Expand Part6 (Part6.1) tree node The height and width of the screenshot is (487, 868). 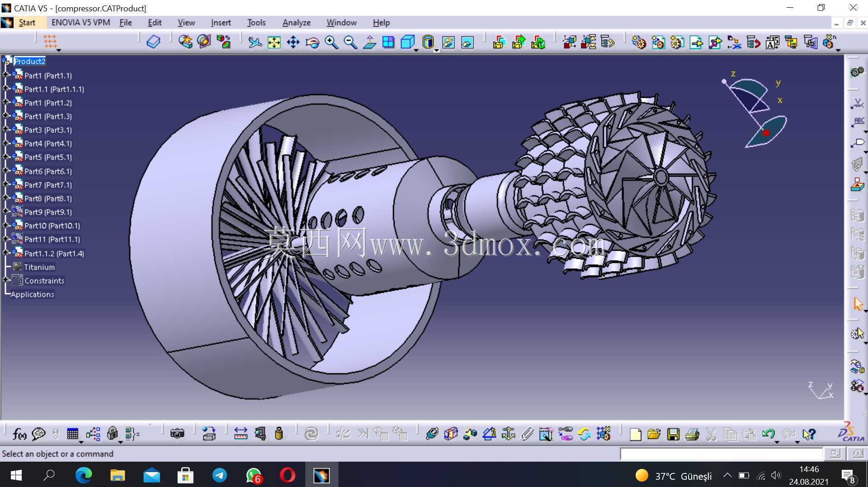(5, 171)
